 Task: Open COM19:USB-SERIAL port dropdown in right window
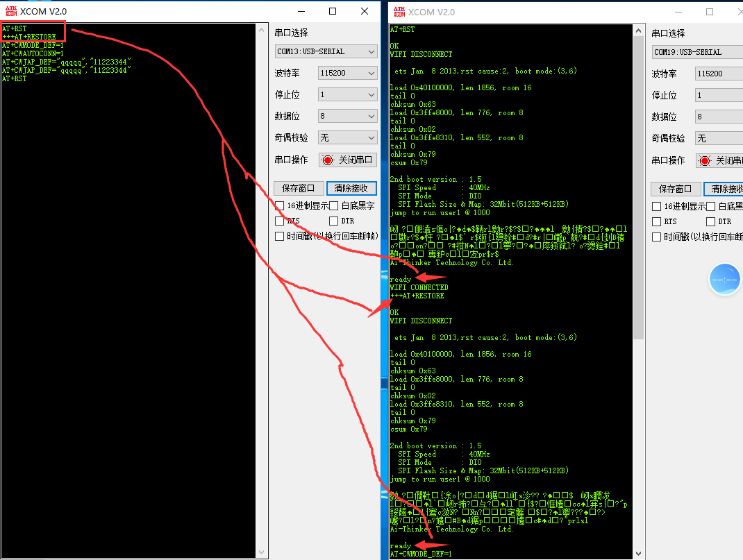[697, 52]
